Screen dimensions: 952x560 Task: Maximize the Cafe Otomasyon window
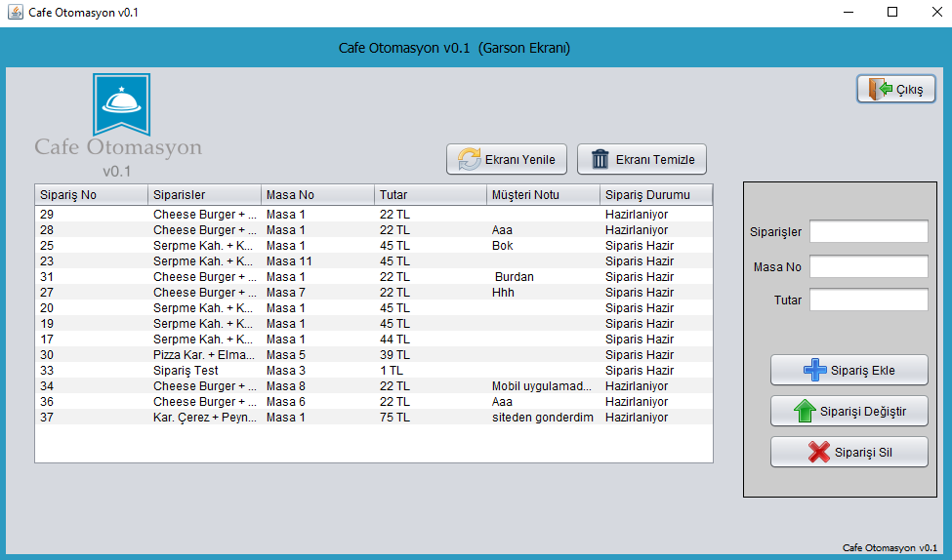coord(891,13)
